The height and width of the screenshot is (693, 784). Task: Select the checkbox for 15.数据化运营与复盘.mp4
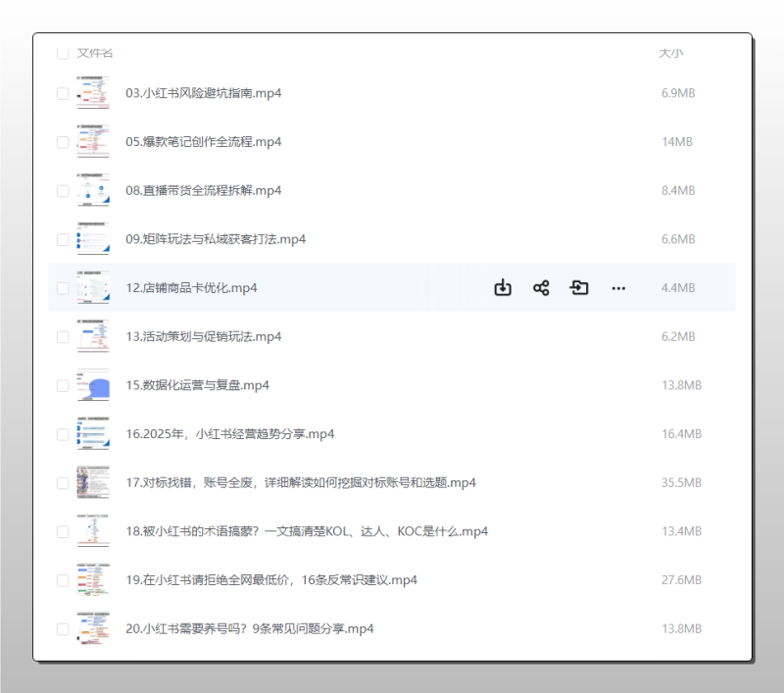pos(63,384)
